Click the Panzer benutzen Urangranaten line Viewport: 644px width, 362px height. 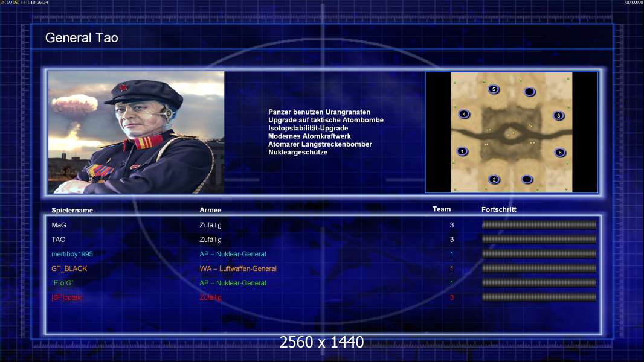click(319, 112)
